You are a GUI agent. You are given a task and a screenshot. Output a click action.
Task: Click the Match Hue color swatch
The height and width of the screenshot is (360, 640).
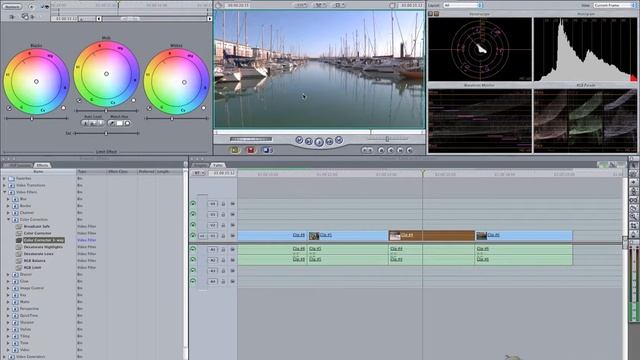[x=120, y=123]
